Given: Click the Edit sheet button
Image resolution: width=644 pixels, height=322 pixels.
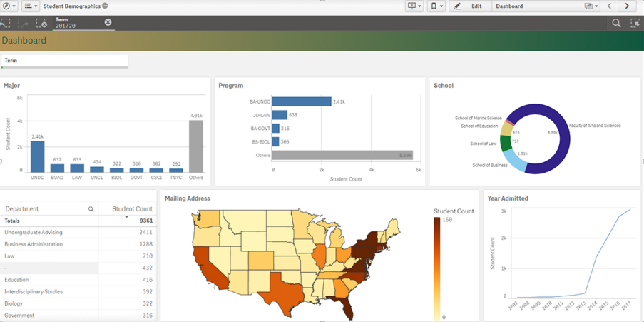Looking at the screenshot, I should 471,6.
